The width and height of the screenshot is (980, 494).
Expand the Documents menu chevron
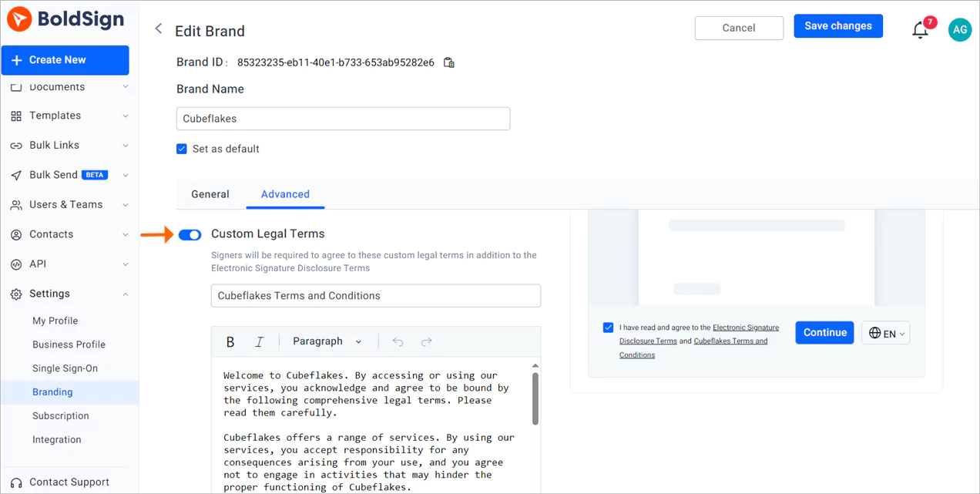[x=126, y=87]
